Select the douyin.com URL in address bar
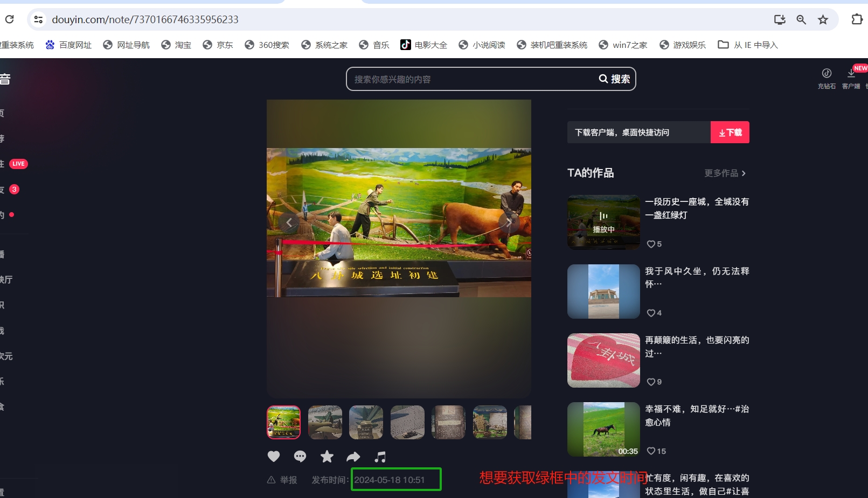This screenshot has width=868, height=498. (x=145, y=19)
